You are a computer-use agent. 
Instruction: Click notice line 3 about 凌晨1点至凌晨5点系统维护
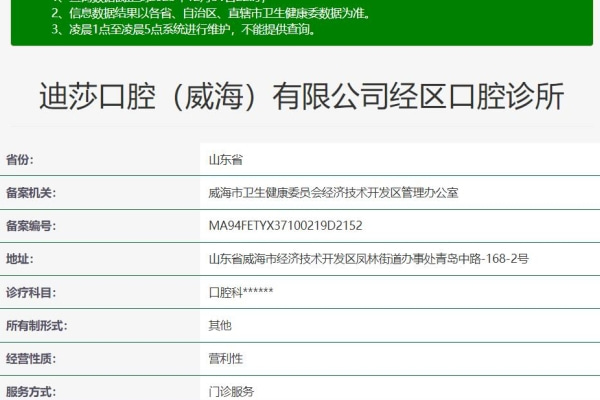184,29
